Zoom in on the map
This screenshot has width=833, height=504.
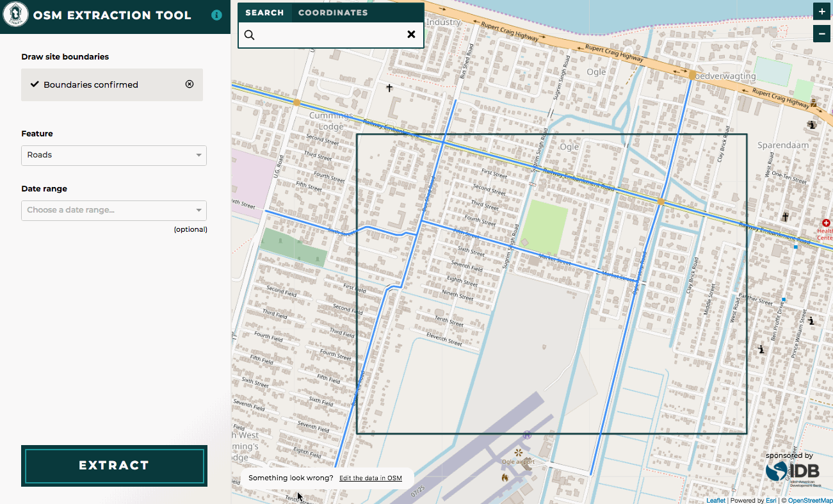[x=821, y=12]
